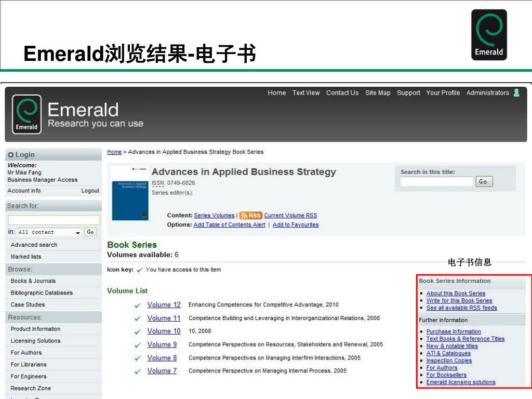Click the Login plus icon
The height and width of the screenshot is (399, 532).
pos(10,155)
